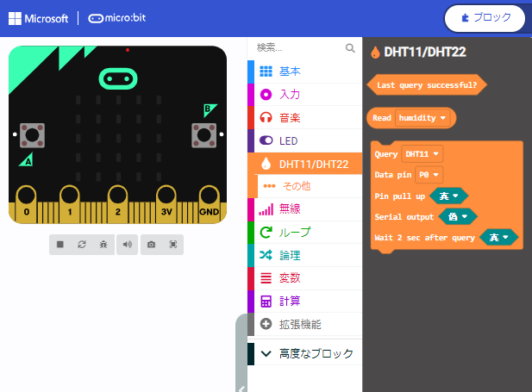Restart the simulator
Screen dimensions: 532x392
[x=82, y=245]
